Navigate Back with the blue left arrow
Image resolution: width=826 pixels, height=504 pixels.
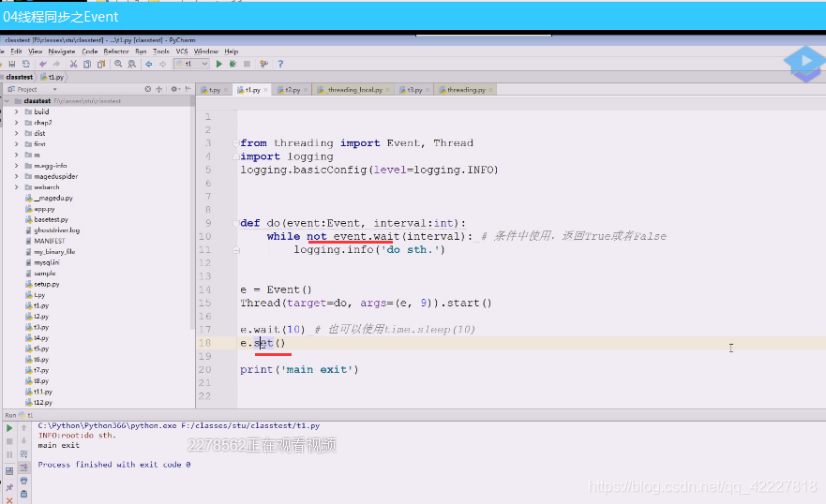click(x=149, y=64)
